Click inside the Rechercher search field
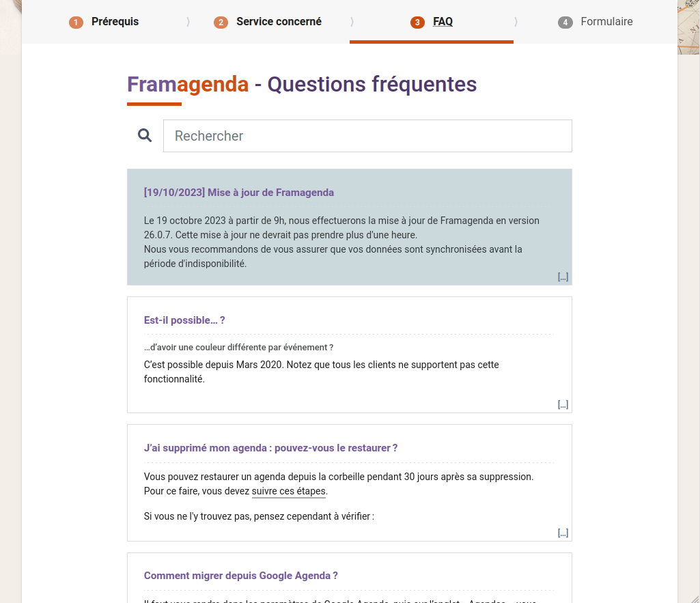The height and width of the screenshot is (603, 700). (x=367, y=135)
